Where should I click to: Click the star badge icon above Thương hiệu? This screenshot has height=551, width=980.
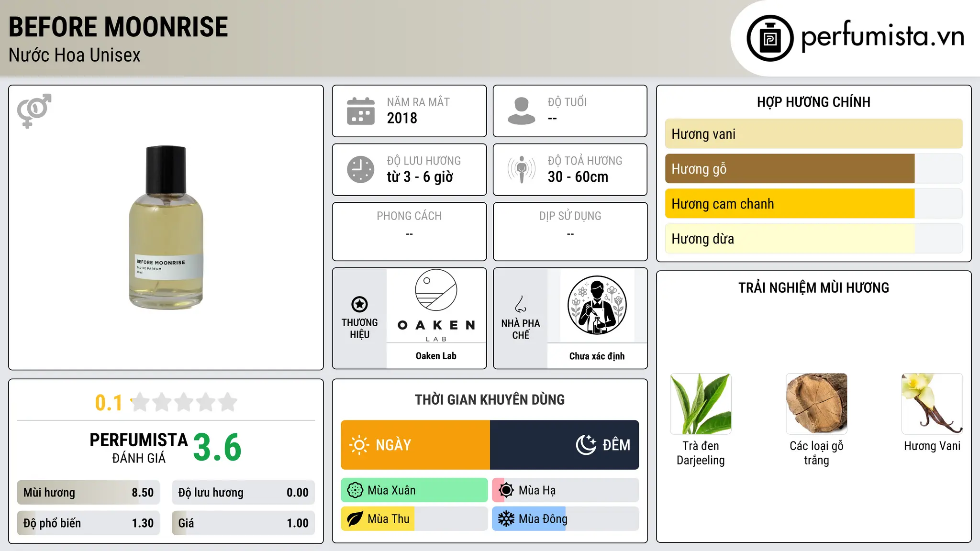359,304
